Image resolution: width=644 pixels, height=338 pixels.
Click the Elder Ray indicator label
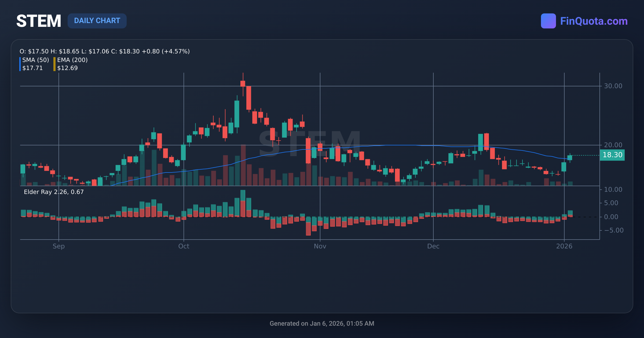click(53, 192)
